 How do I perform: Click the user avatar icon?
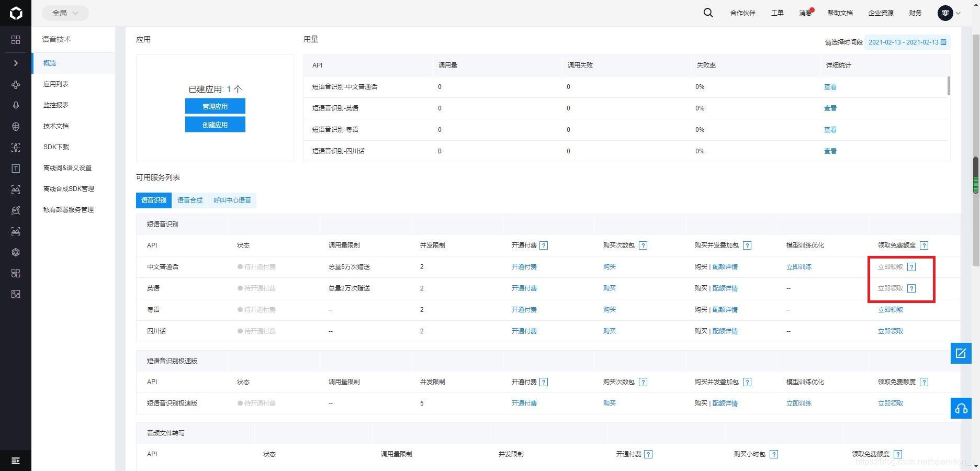(x=945, y=13)
